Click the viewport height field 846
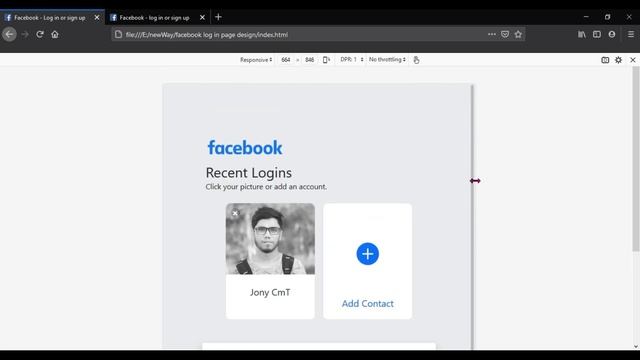The width and height of the screenshot is (640, 360). click(x=309, y=60)
